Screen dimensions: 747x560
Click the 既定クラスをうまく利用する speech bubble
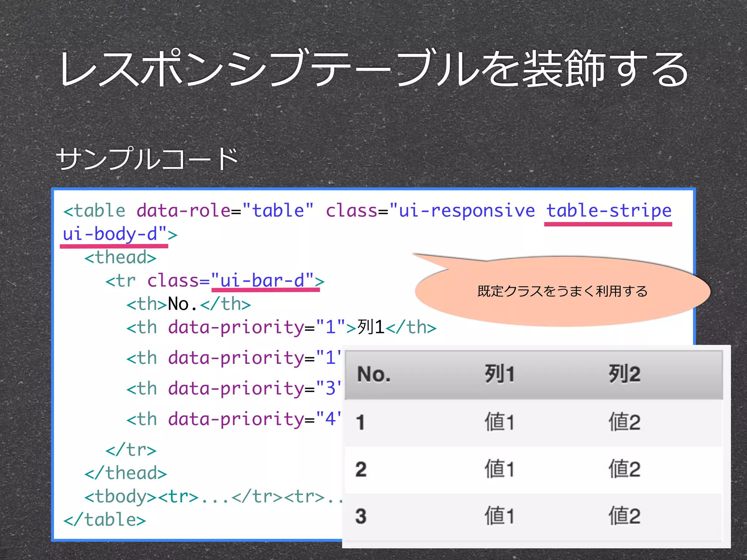562,291
